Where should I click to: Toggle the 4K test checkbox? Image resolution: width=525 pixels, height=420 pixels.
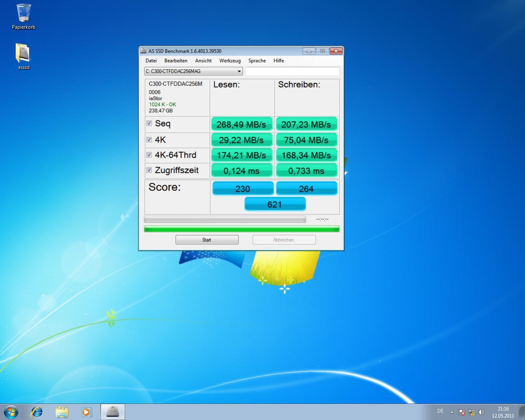[149, 140]
